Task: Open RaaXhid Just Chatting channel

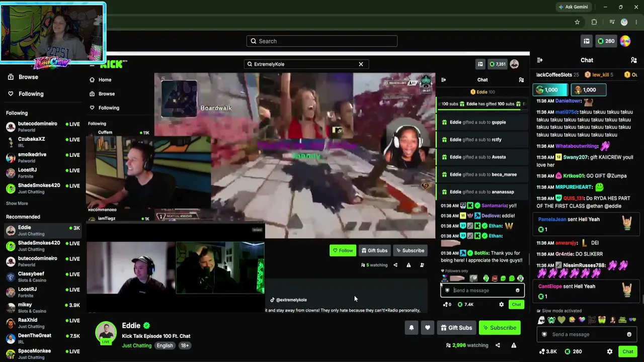Action: coord(43,323)
